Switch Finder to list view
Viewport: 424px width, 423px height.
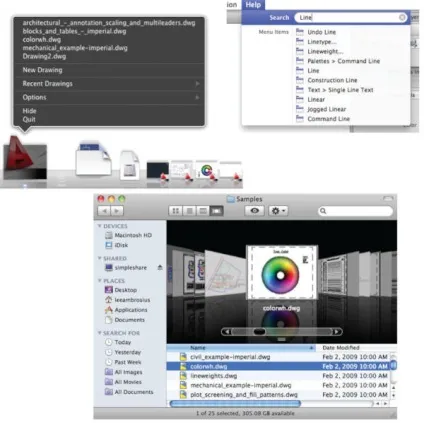click(x=189, y=211)
